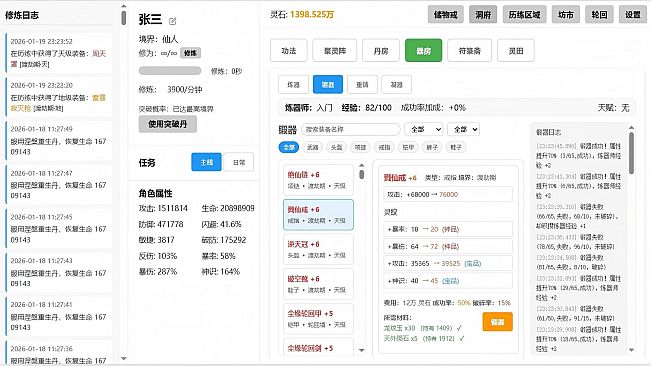Click the log entry dated 2026-01-18 11:27:49
This screenshot has width=651, height=366.
[x=59, y=141]
